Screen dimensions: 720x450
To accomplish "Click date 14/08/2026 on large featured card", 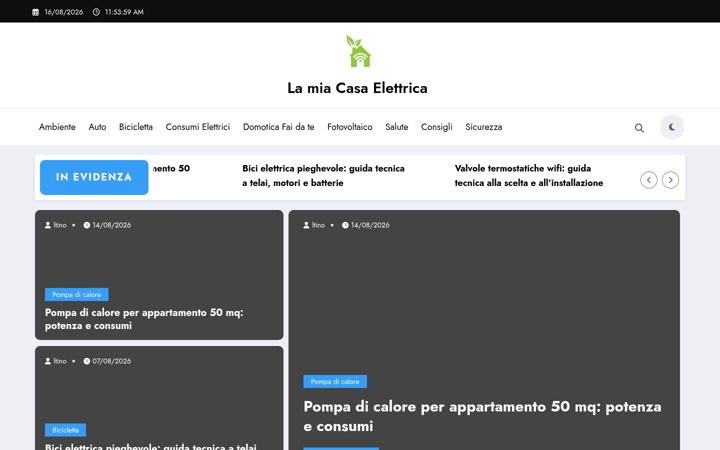I will 370,225.
